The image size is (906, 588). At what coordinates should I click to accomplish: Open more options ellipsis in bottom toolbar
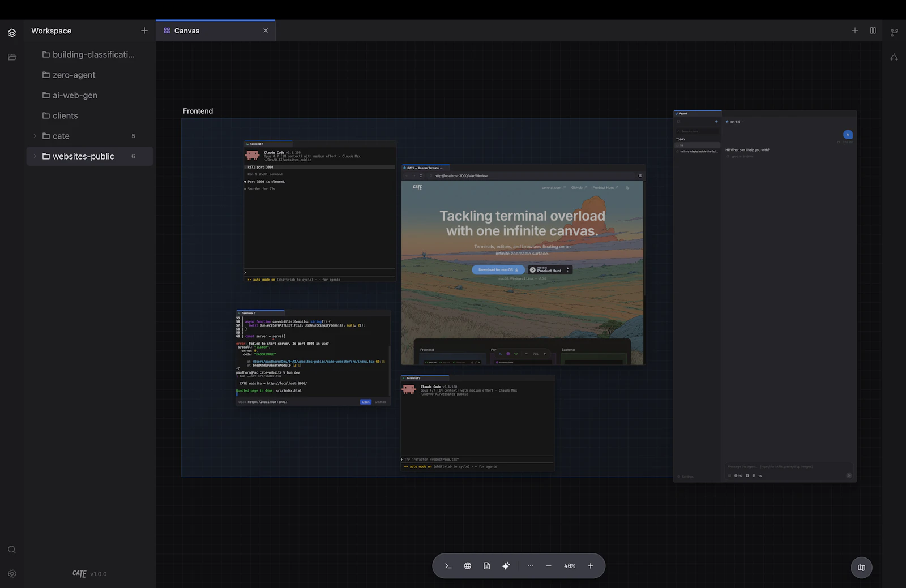coord(531,566)
